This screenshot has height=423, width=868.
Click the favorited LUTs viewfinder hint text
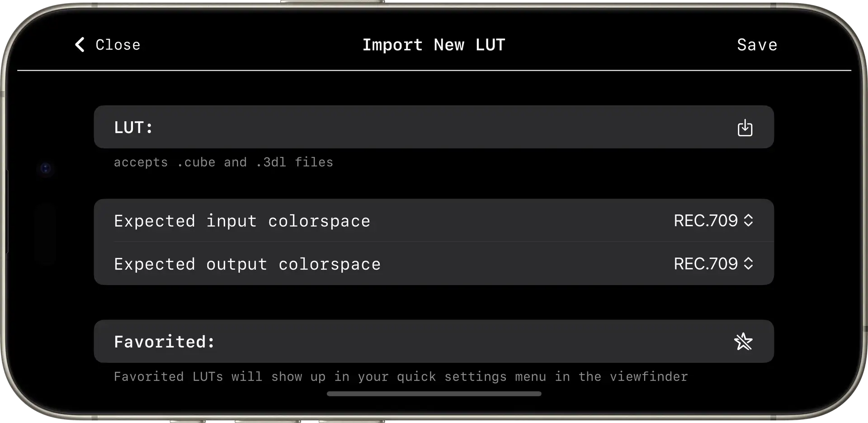tap(401, 377)
